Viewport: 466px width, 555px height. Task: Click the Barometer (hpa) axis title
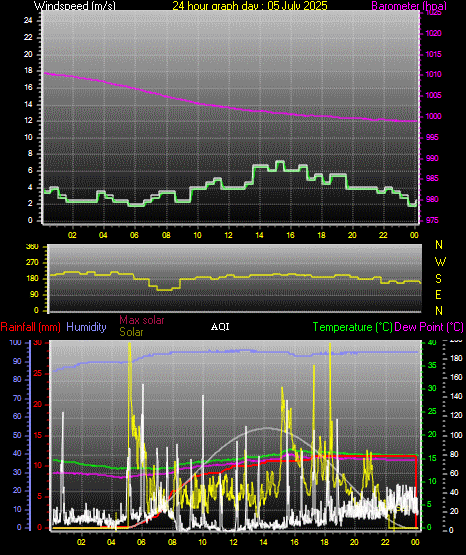click(x=409, y=5)
